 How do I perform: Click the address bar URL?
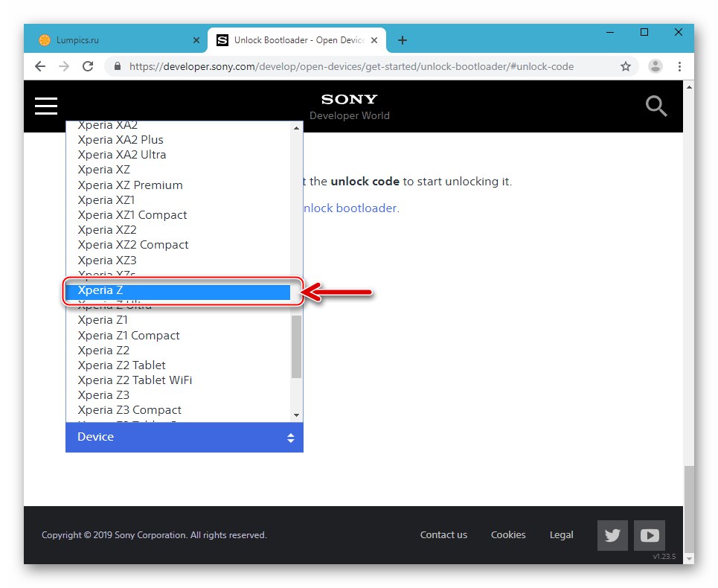tap(351, 67)
